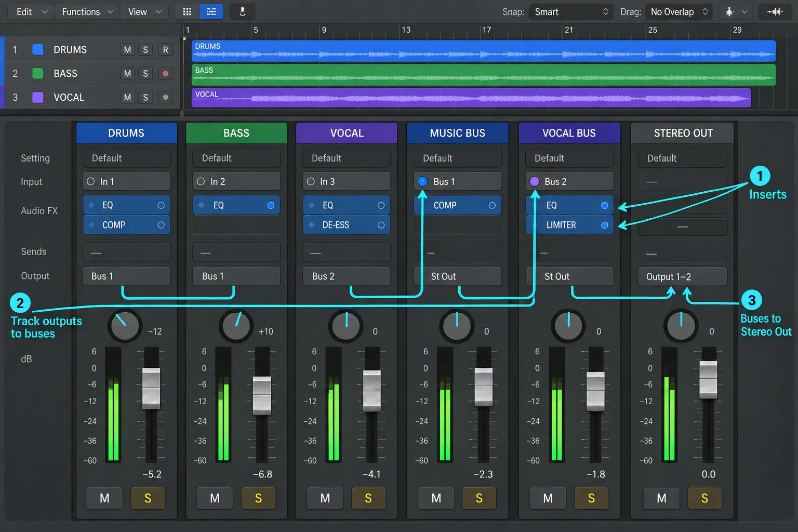
Task: Toggle the EQ power circle on BASS channel
Action: coord(271,205)
